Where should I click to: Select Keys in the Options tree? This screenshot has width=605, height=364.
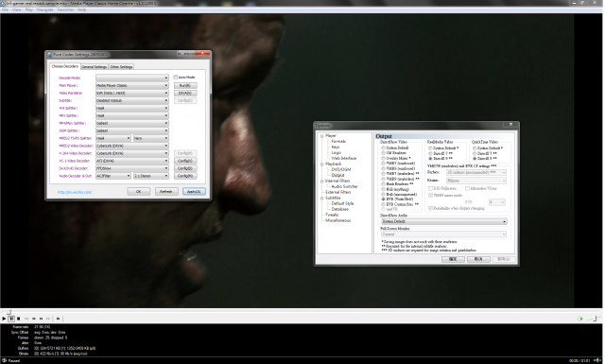point(336,147)
